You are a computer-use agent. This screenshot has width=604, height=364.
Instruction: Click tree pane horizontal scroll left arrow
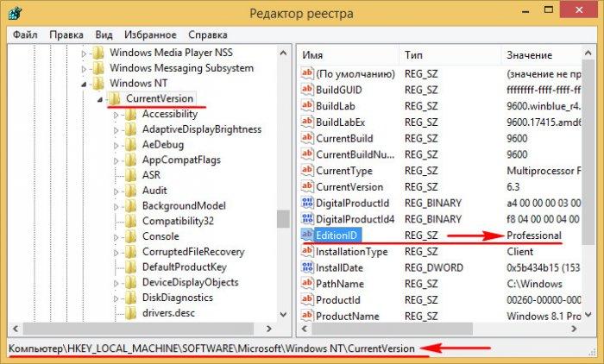[16, 329]
